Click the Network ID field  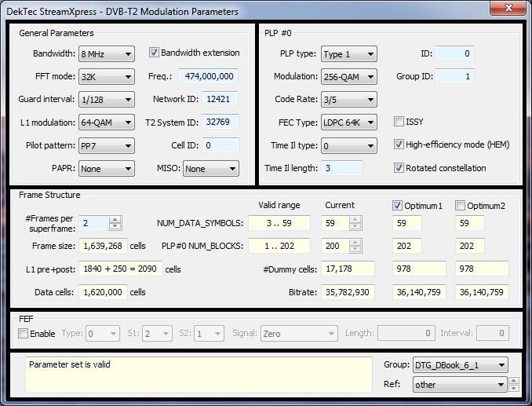[x=220, y=99]
